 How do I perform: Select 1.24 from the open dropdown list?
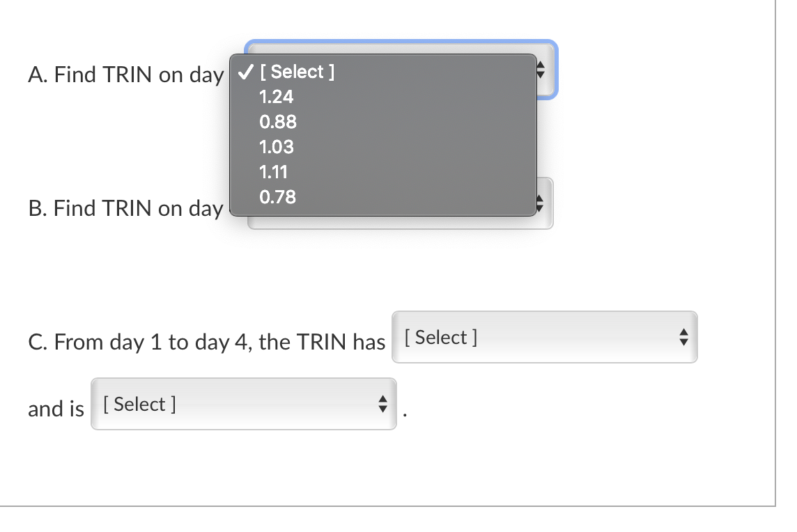coord(276,97)
